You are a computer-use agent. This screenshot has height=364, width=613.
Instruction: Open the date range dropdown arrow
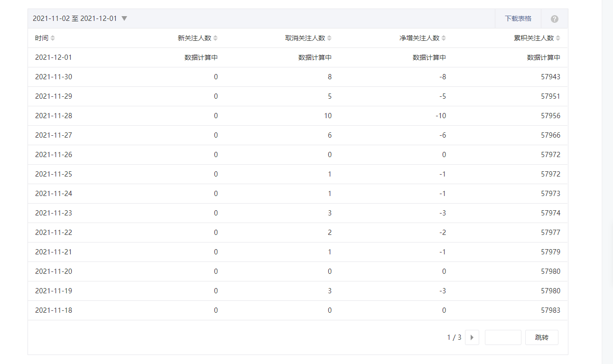124,19
